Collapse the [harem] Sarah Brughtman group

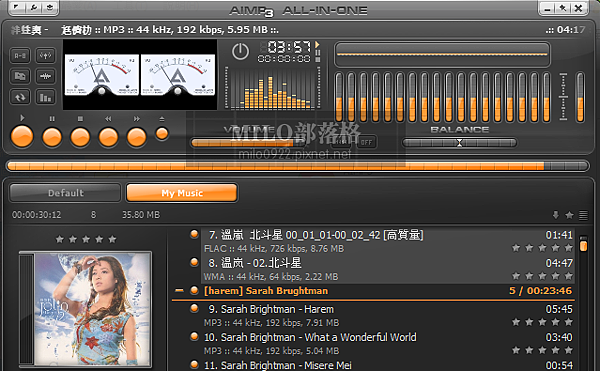click(179, 291)
